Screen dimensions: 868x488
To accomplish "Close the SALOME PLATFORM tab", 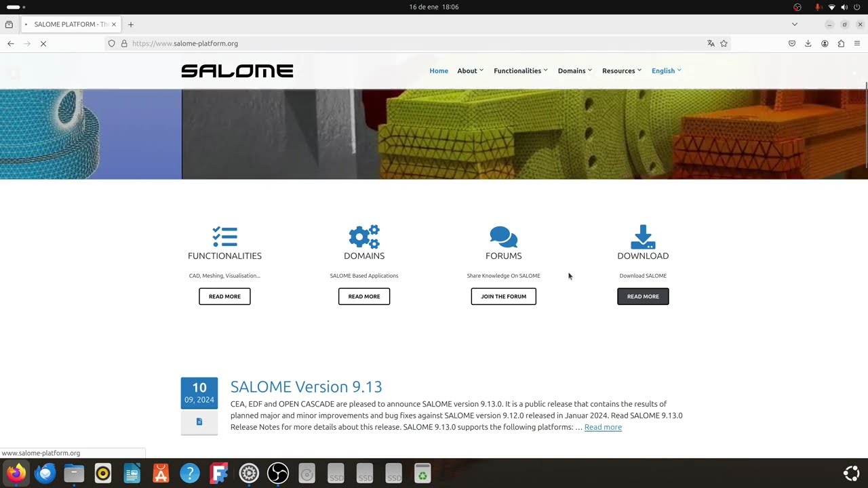I will pos(114,24).
